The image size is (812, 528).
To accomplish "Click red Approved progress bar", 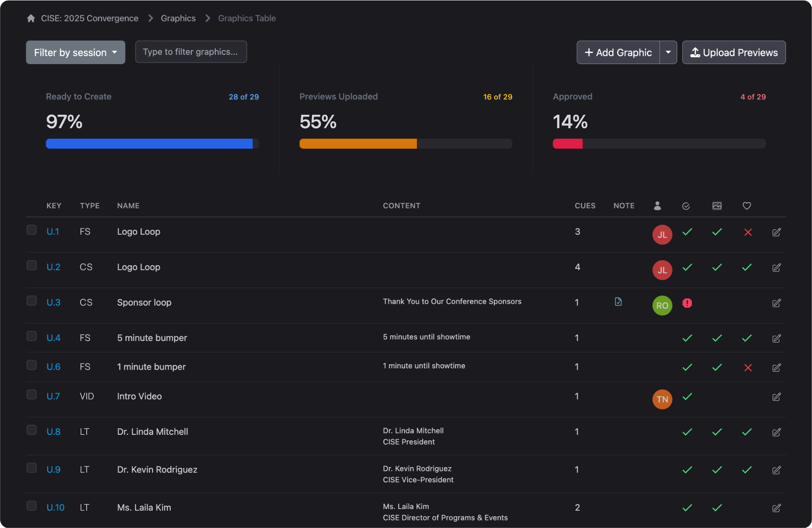I will [x=659, y=144].
